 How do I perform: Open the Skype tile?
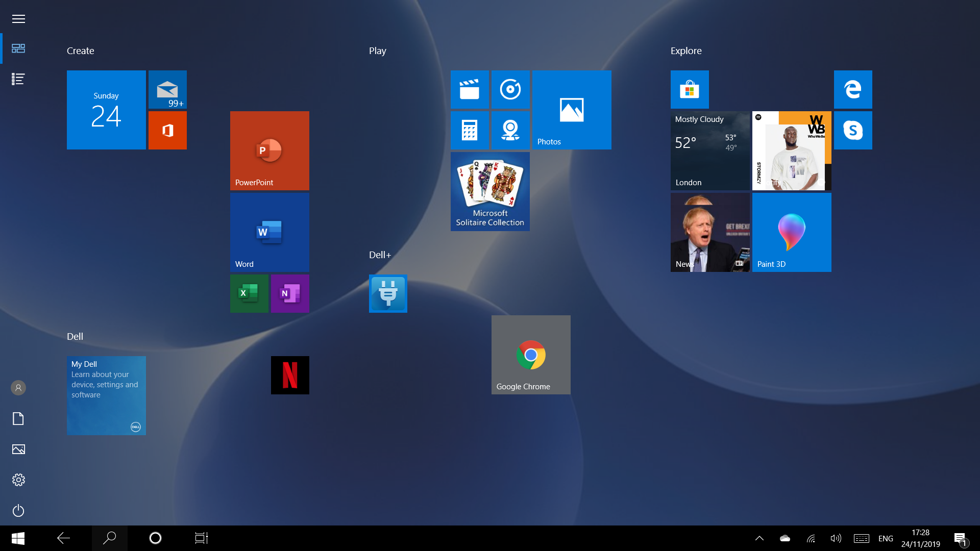coord(853,130)
